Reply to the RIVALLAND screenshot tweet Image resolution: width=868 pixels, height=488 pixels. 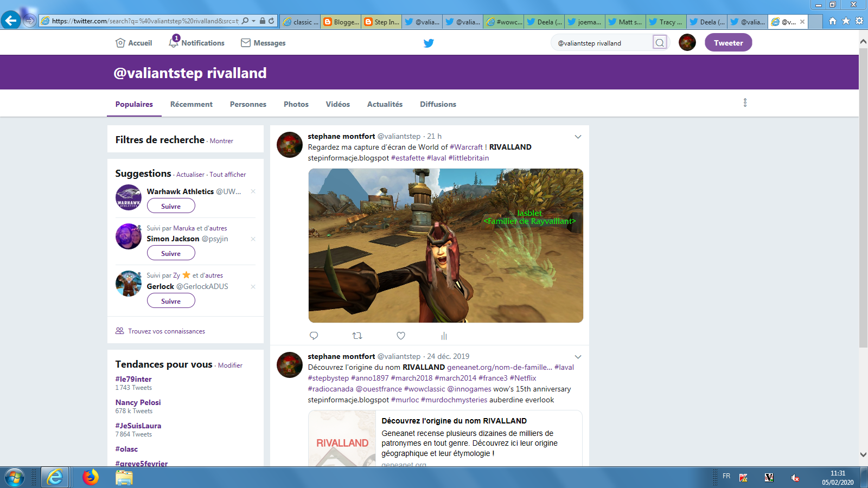point(314,336)
